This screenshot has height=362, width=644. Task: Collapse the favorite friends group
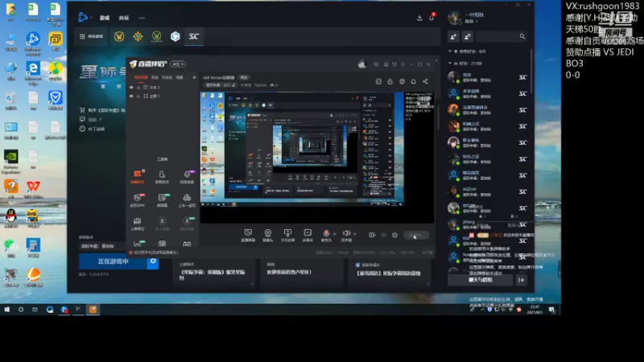coord(450,51)
